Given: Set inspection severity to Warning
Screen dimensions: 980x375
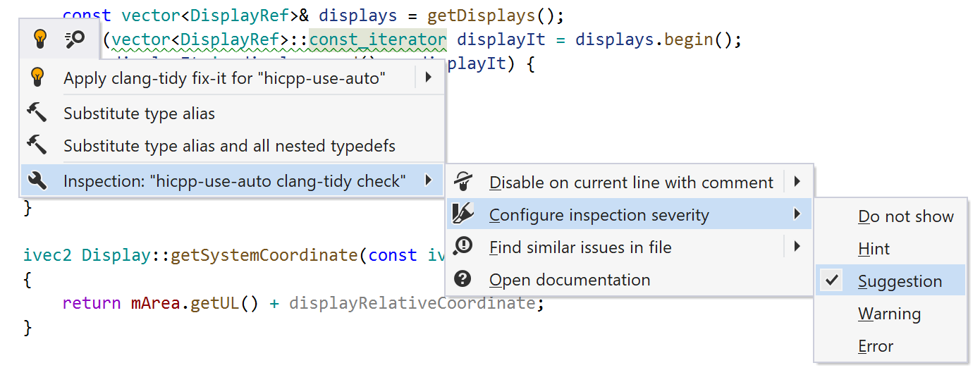Looking at the screenshot, I should 889,313.
